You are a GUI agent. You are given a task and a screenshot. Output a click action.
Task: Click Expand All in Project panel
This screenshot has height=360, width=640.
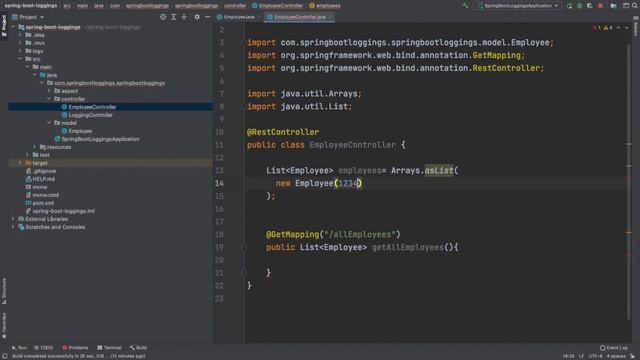(173, 17)
